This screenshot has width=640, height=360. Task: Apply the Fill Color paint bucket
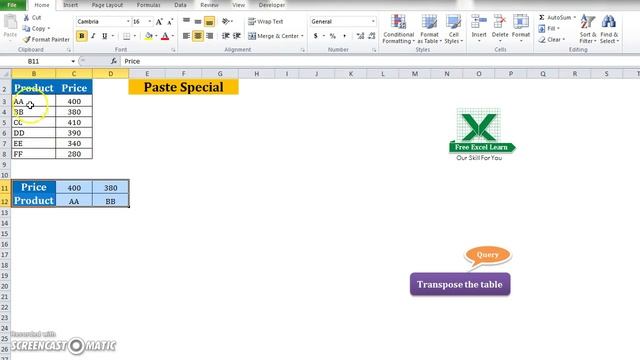(x=149, y=36)
